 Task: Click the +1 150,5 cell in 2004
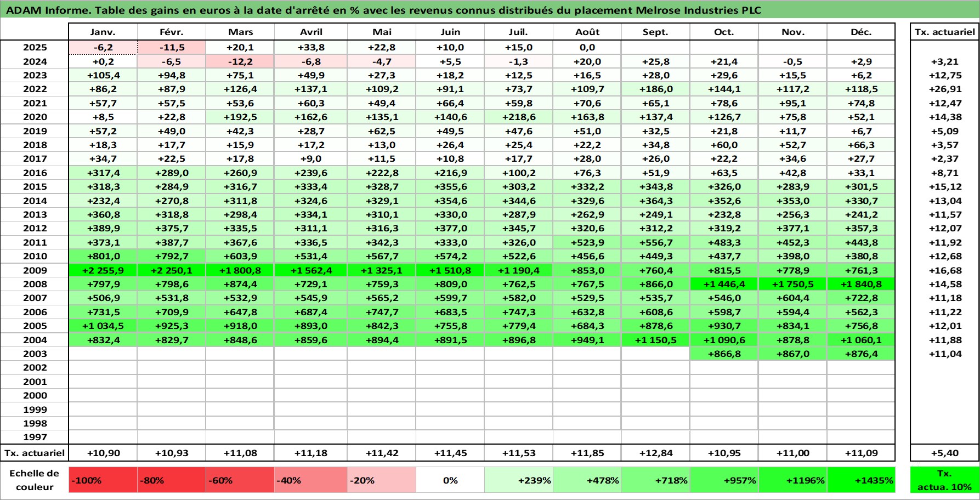tap(656, 340)
